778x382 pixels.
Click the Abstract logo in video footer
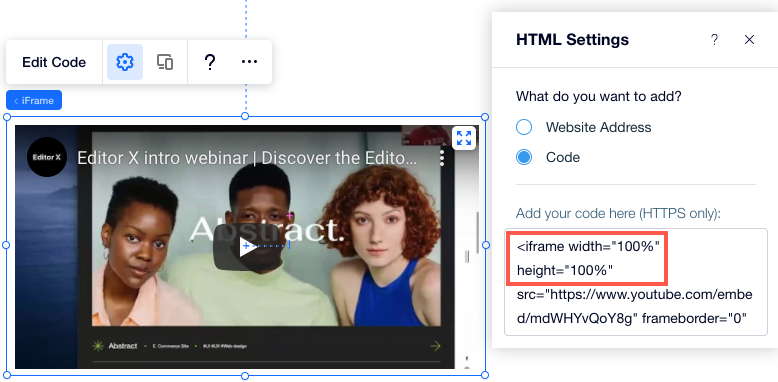115,346
